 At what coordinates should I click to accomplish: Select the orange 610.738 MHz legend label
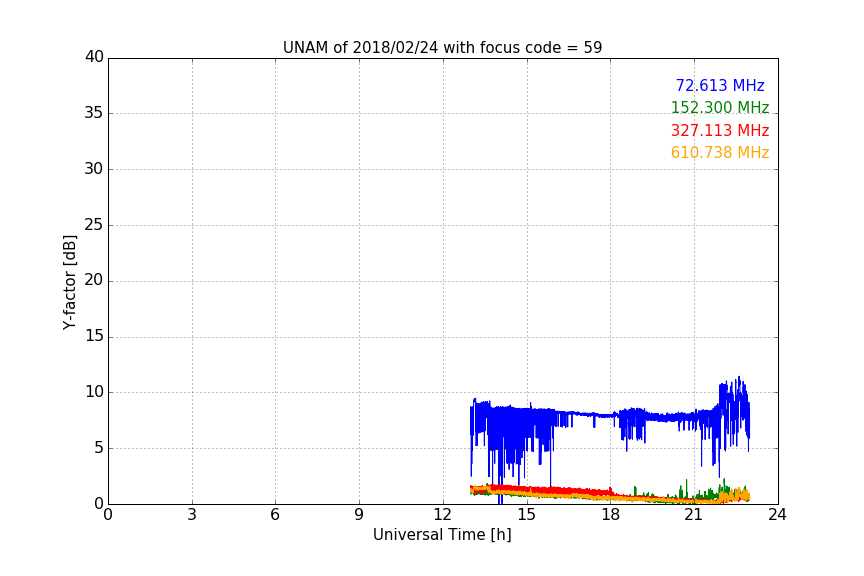pos(720,153)
